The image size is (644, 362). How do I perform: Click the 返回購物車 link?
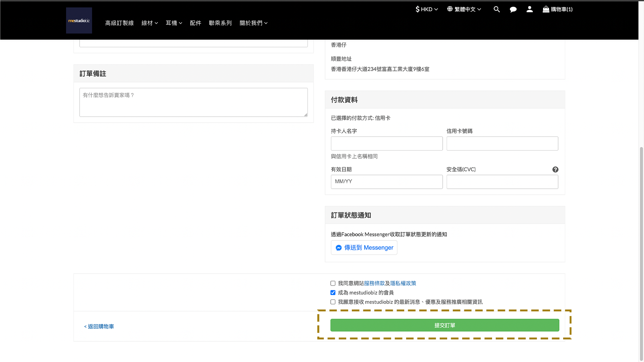click(99, 326)
